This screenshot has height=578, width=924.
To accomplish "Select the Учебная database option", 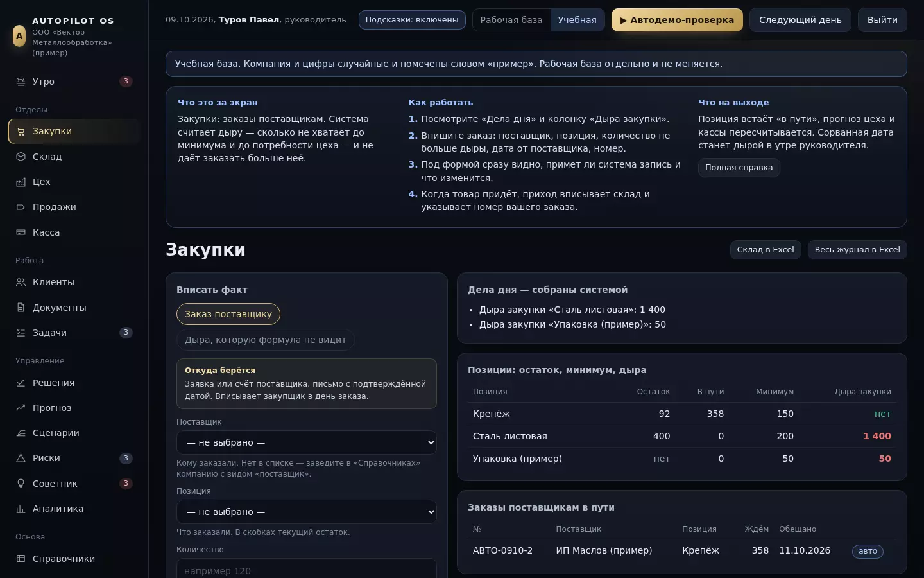I will click(x=577, y=20).
